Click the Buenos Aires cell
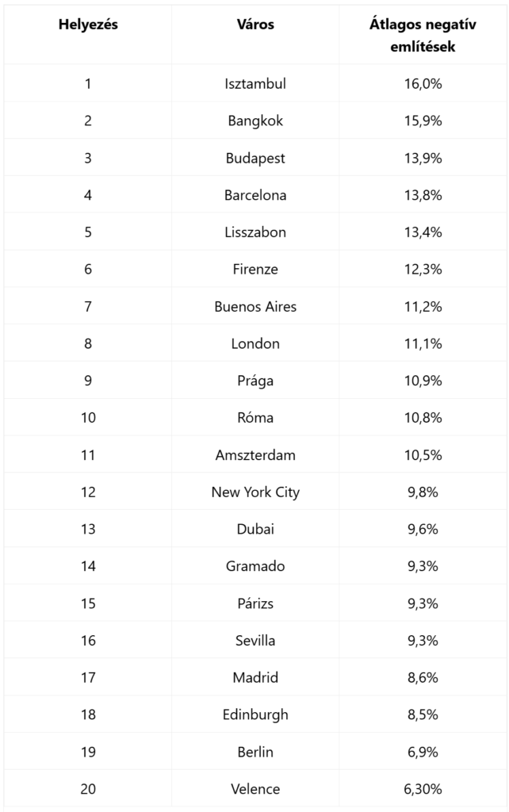This screenshot has height=812, width=509. coord(255,307)
